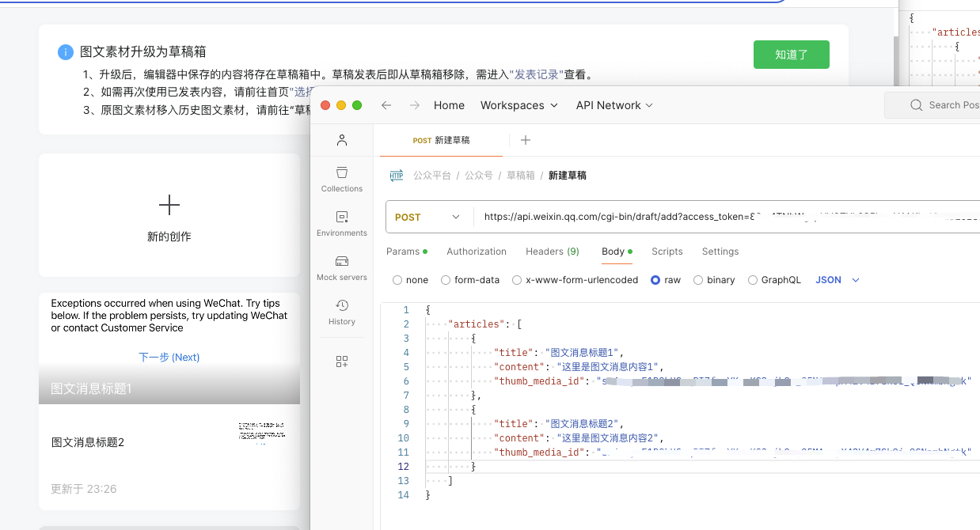This screenshot has height=530, width=980.
Task: Open the JSON format dropdown
Action: tap(838, 280)
